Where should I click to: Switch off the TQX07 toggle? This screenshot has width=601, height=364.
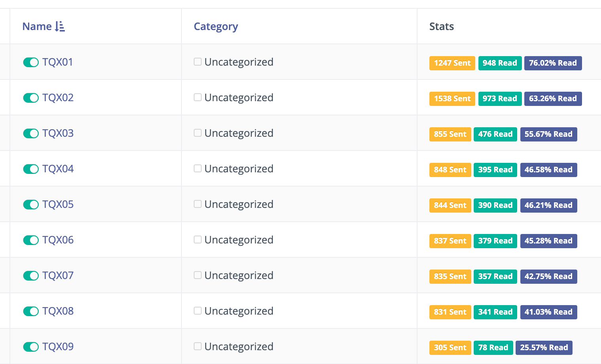coord(31,276)
